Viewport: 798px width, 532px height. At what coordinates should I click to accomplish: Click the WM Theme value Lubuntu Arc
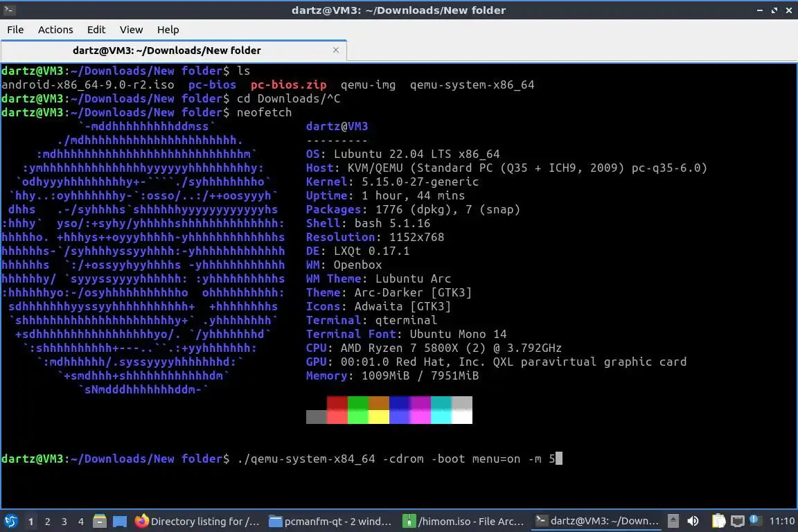point(413,278)
